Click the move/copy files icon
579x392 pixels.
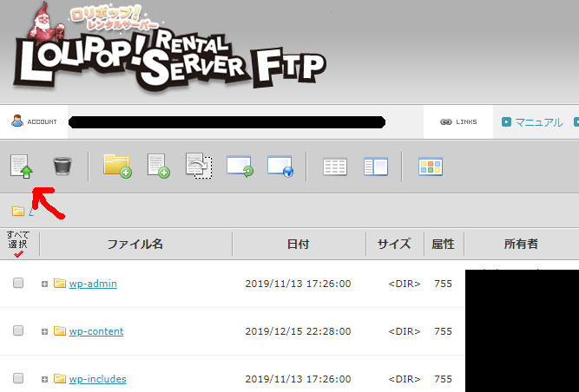coord(199,166)
